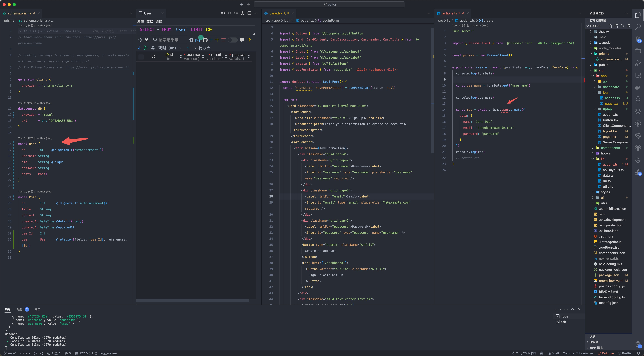Collapse all folders in the explorer
The image size is (644, 356).
point(628,26)
